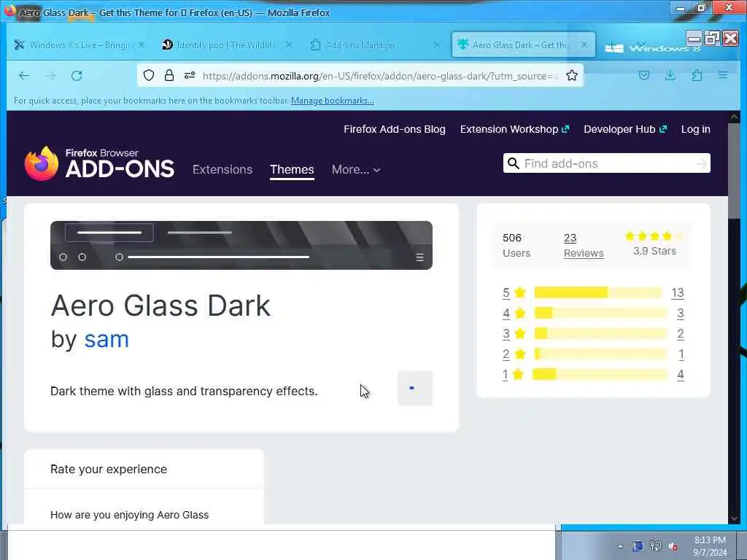Click the 506 Users count
This screenshot has width=747, height=560.
pyautogui.click(x=516, y=245)
